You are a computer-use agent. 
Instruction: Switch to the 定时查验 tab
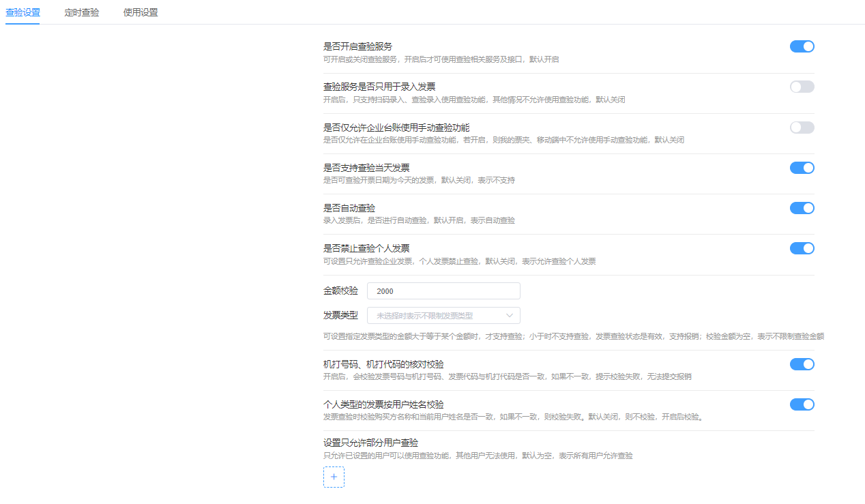click(82, 12)
